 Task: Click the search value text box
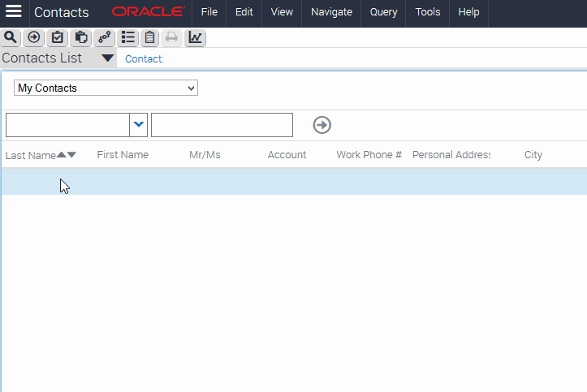(222, 124)
